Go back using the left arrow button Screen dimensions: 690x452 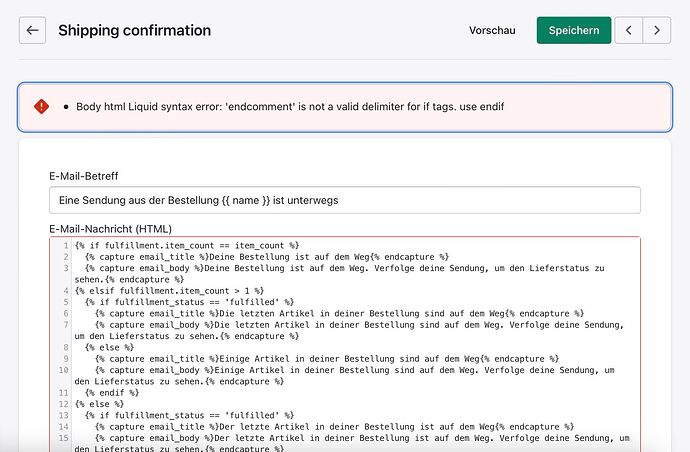[x=32, y=30]
